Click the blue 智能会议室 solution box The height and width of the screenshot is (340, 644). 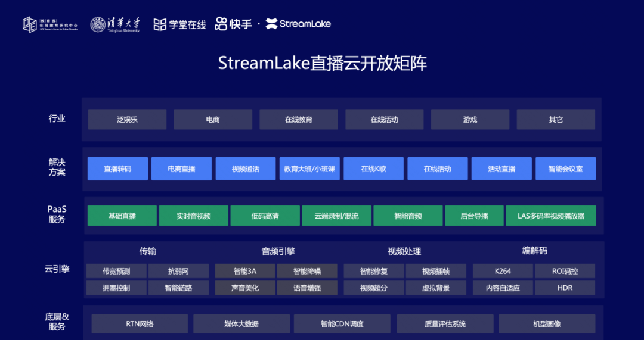[x=565, y=169]
